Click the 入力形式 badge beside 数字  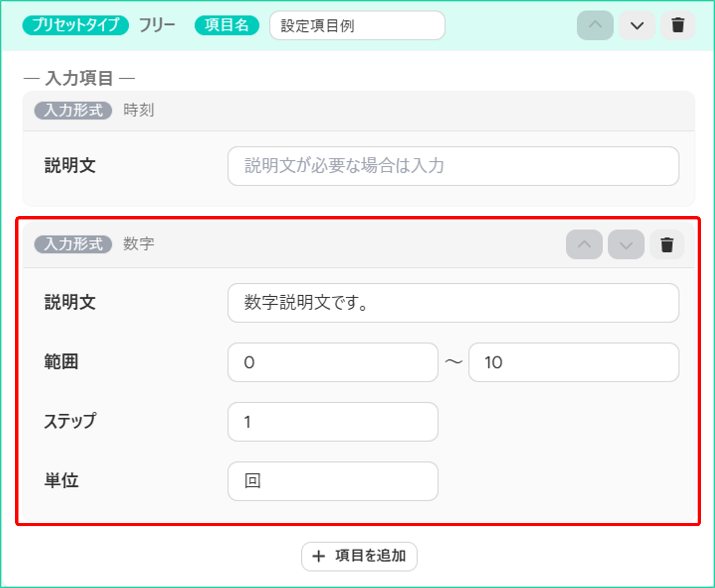[73, 244]
